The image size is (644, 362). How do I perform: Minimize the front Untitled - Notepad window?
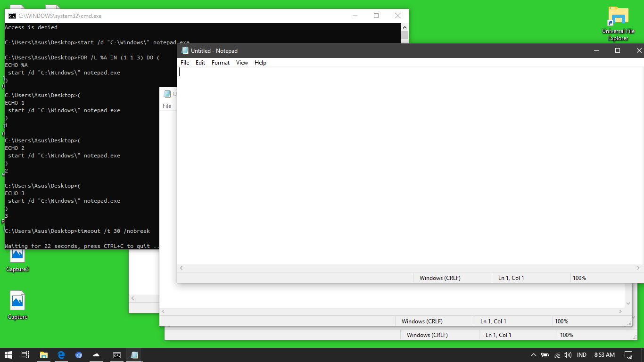point(596,50)
